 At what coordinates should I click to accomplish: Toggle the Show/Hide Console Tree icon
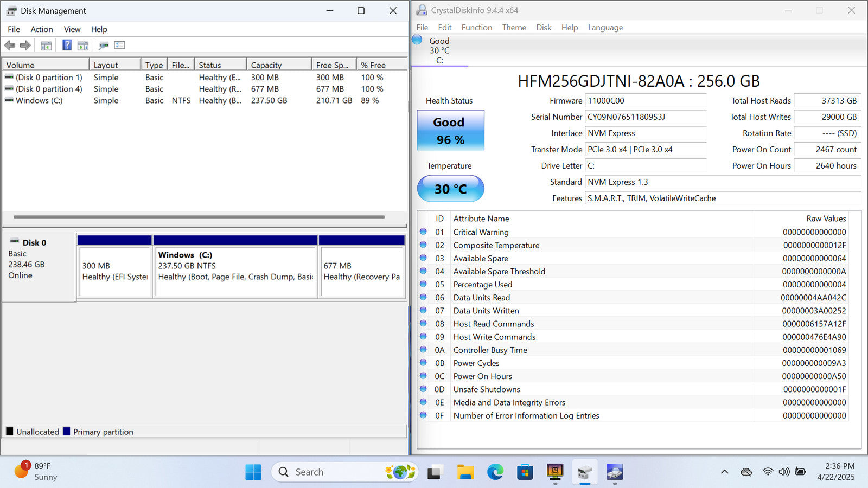(46, 46)
